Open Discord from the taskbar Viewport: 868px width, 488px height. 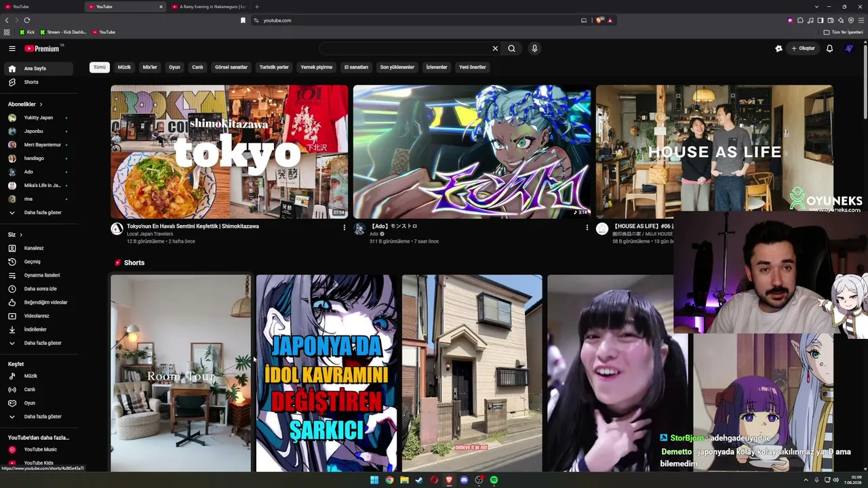(x=464, y=480)
